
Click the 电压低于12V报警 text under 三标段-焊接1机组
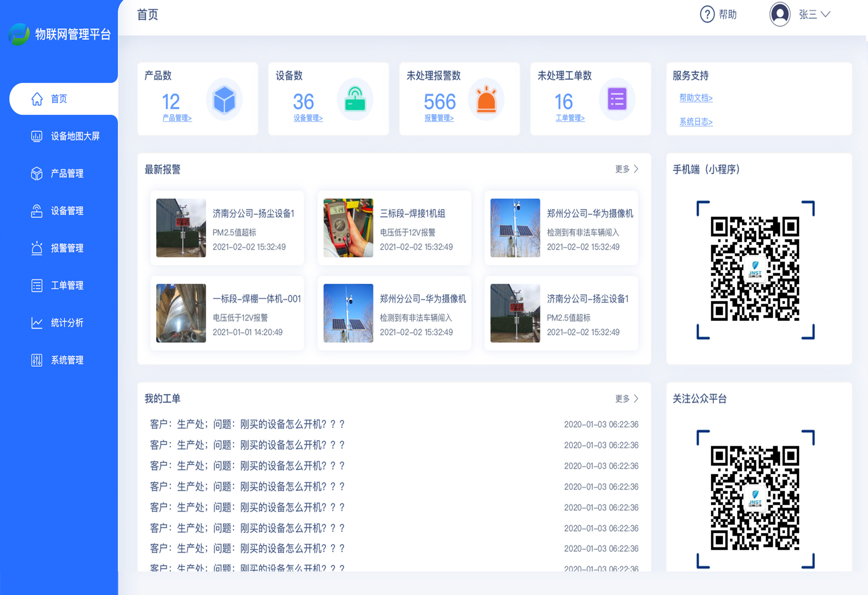click(408, 233)
